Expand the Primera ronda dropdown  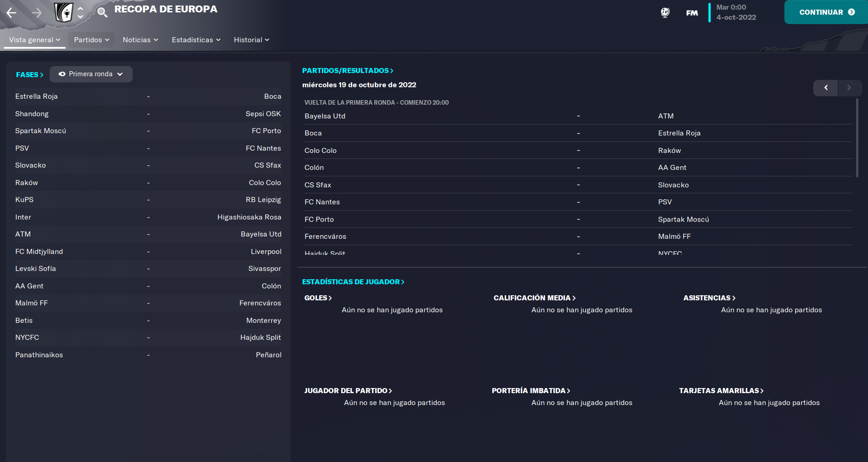(91, 74)
